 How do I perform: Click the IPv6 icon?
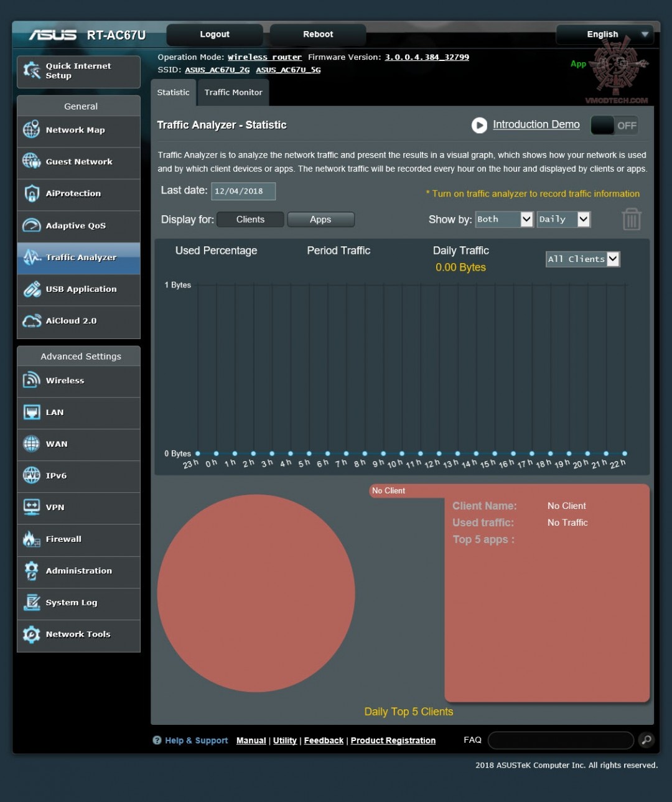(x=32, y=475)
